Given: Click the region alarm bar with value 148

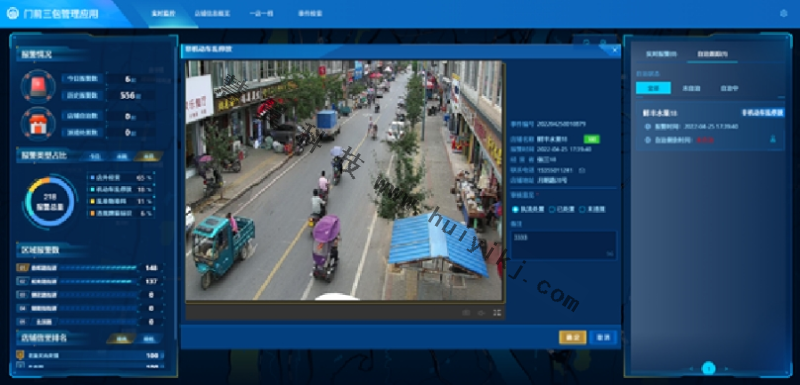Looking at the screenshot, I should [98, 267].
